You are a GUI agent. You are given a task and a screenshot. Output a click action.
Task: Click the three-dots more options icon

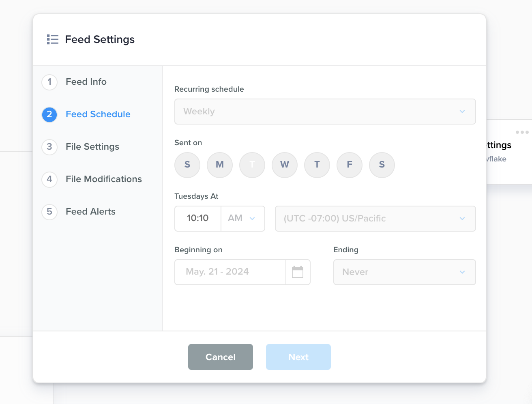[522, 132]
